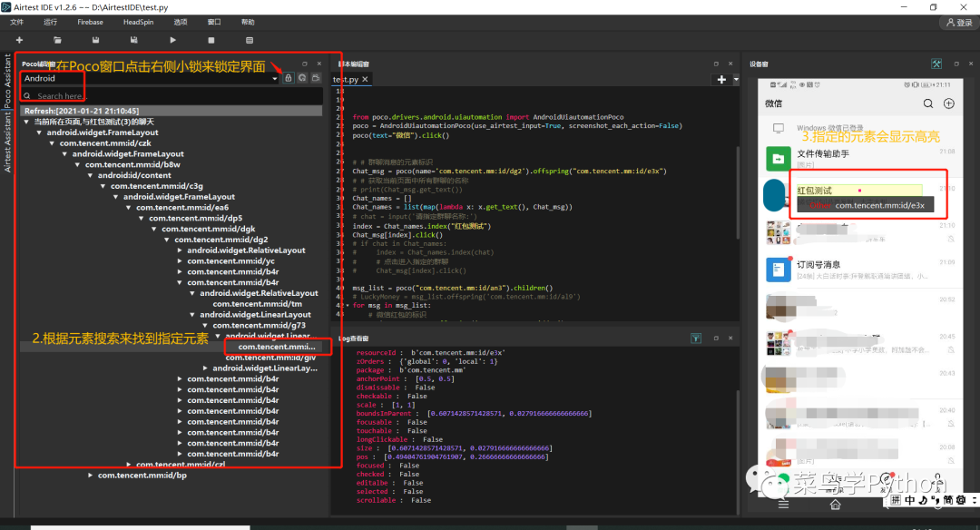Click the Refresh timestamp header row
Screen dimensions: 980x530
(171, 111)
